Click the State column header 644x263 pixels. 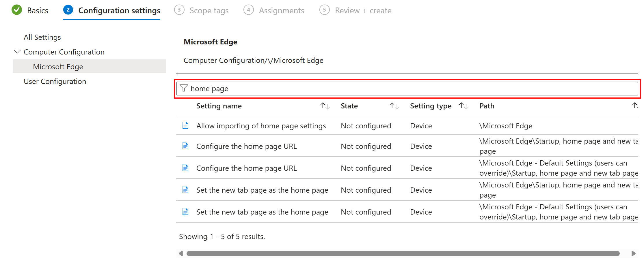[x=349, y=106]
